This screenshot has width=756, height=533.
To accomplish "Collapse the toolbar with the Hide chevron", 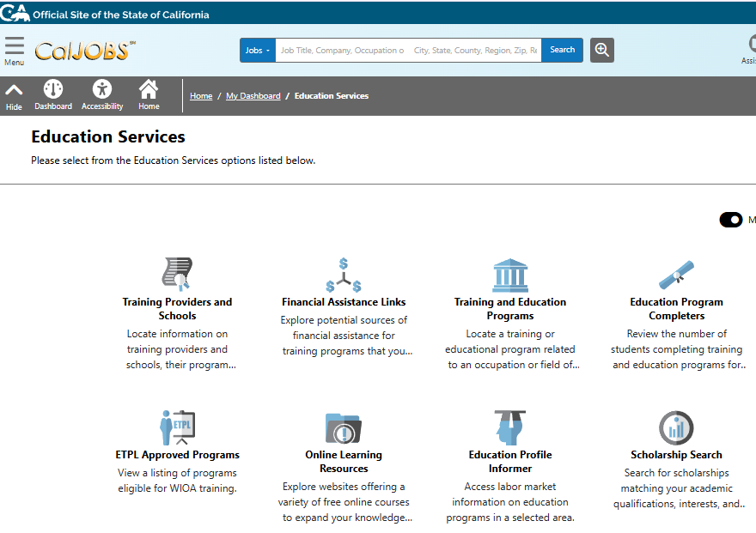I will [x=14, y=95].
